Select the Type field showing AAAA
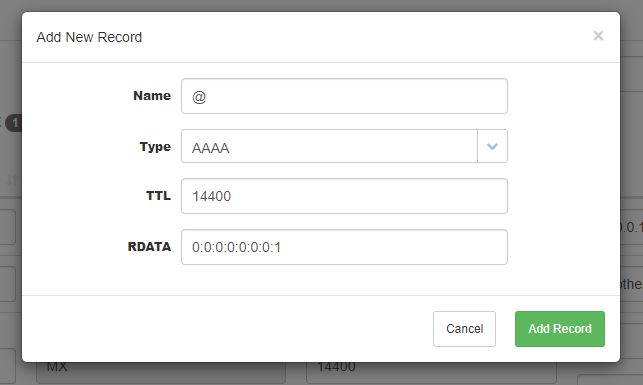Screen dimensions: 643x385 click(x=329, y=146)
